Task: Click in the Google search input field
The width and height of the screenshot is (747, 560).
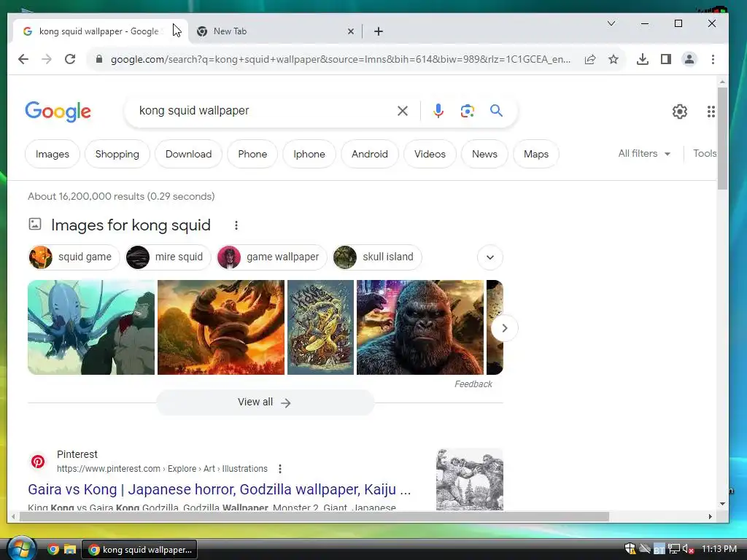Action: point(263,111)
